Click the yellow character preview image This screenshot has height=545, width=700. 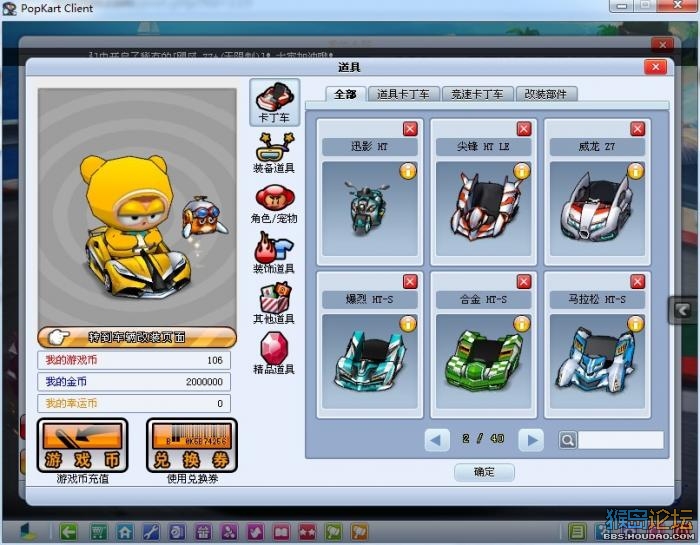pyautogui.click(x=137, y=207)
